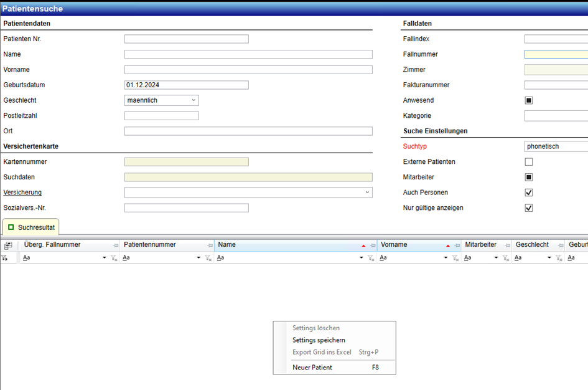Pin the Mitarbeiter column
This screenshot has width=588, height=390.
(507, 245)
